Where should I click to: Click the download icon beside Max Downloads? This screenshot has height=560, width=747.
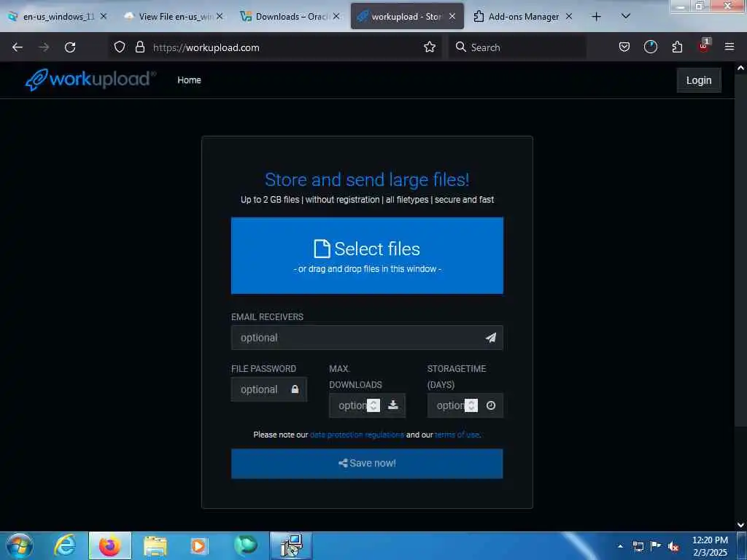(x=393, y=405)
